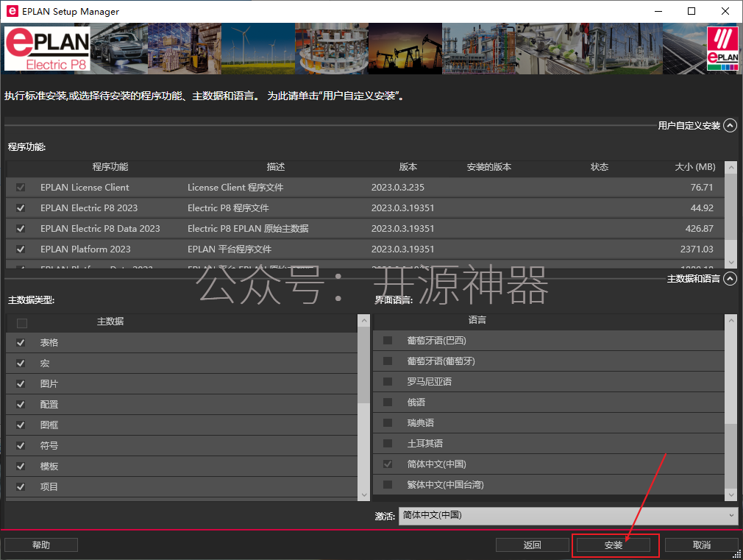Check the 瑞典语 language checkbox
This screenshot has height=560, width=743.
388,422
